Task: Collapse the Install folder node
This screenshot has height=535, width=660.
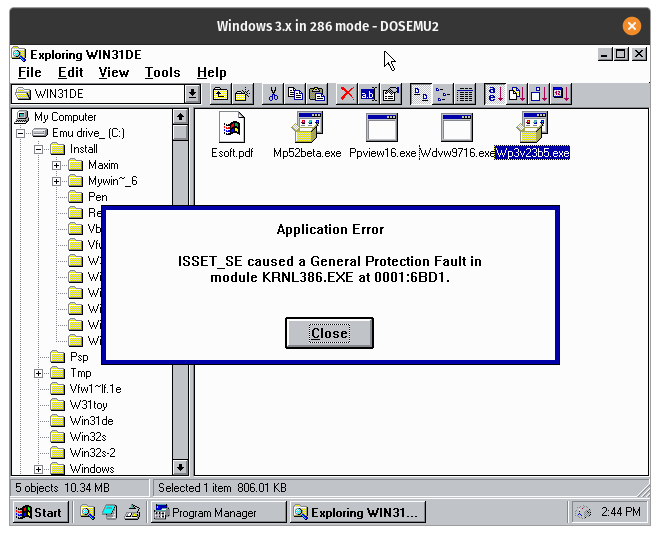Action: [x=38, y=149]
